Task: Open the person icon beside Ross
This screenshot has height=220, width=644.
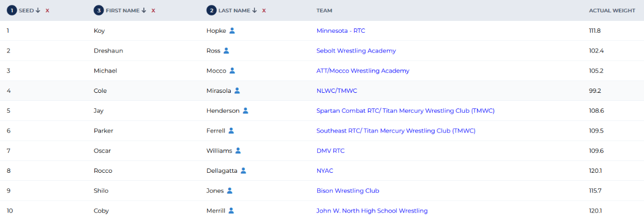Action: [x=226, y=51]
